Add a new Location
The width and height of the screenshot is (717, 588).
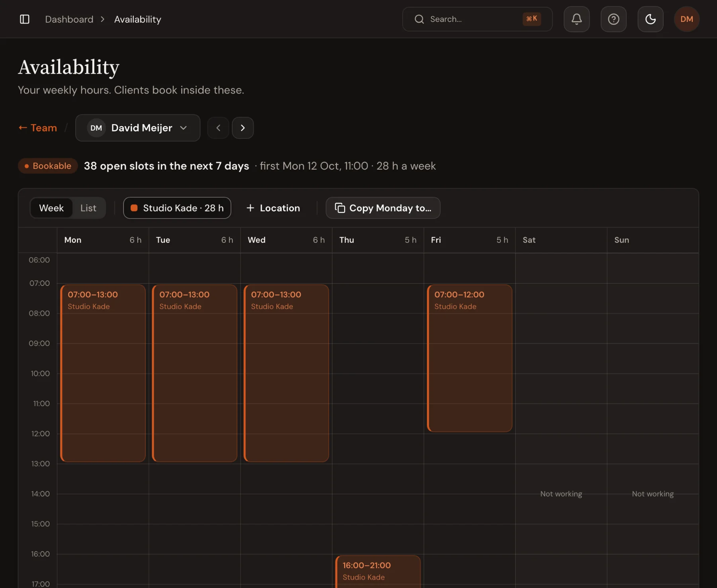pyautogui.click(x=273, y=208)
